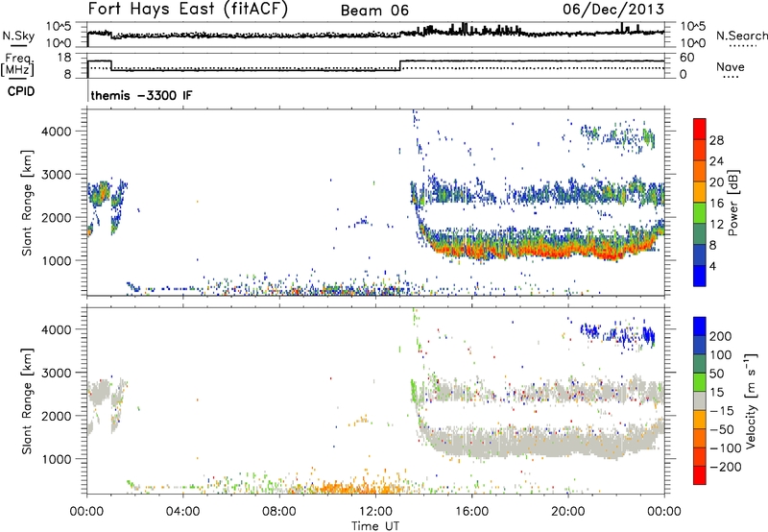Click the "2000" tick on the velocity panel

[x=57, y=416]
